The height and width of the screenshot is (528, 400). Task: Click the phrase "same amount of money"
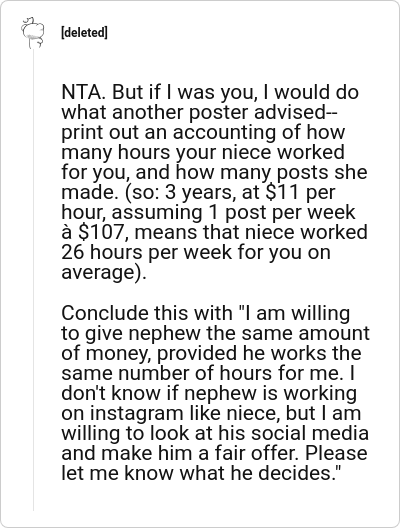click(215, 343)
